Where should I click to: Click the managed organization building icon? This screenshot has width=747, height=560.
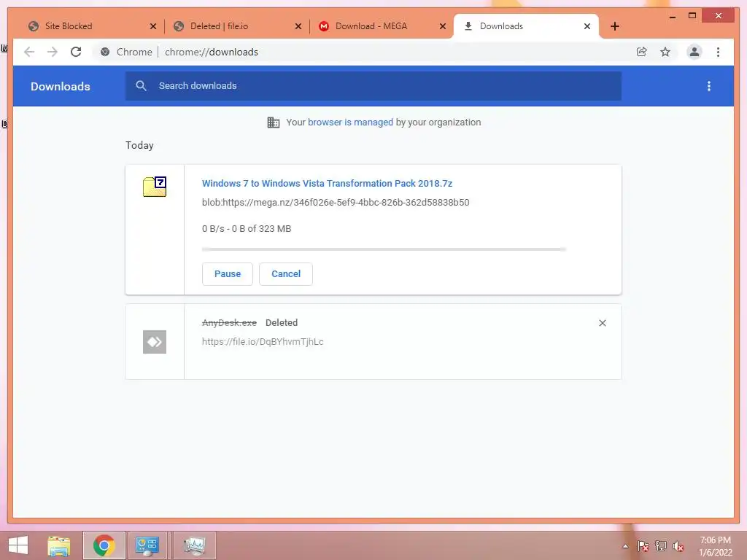(x=274, y=122)
